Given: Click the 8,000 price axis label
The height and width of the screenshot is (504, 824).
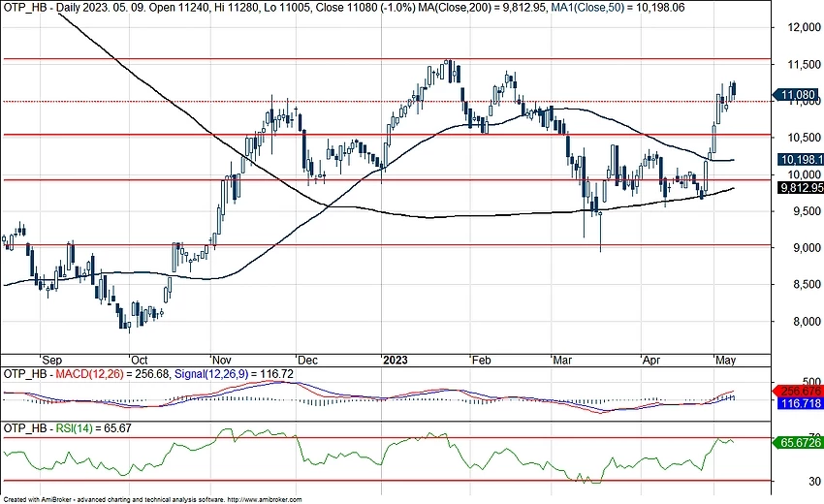Looking at the screenshot, I should click(x=807, y=322).
